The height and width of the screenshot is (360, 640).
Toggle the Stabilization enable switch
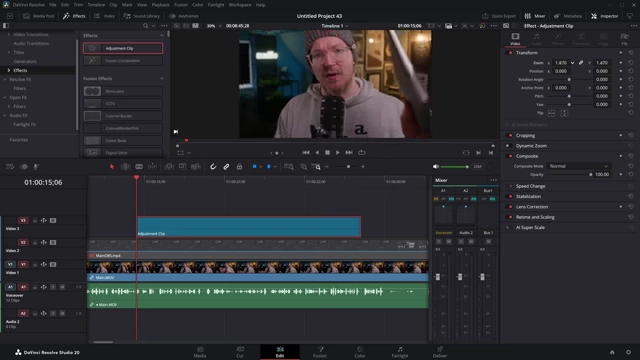pyautogui.click(x=510, y=196)
